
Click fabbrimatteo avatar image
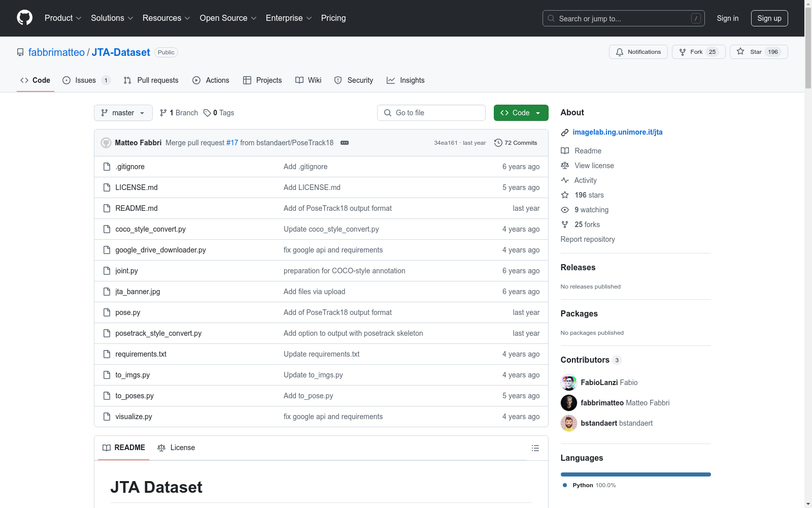pyautogui.click(x=569, y=403)
